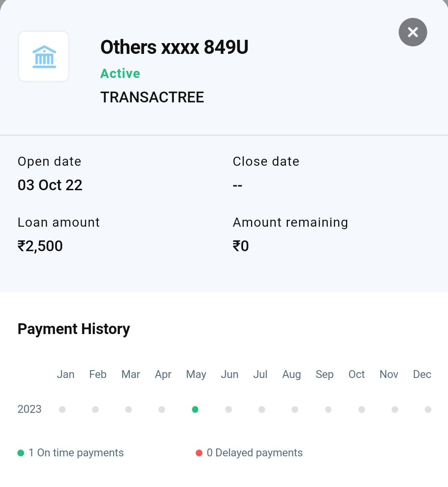Tap the December 2023 payment dot

[428, 409]
